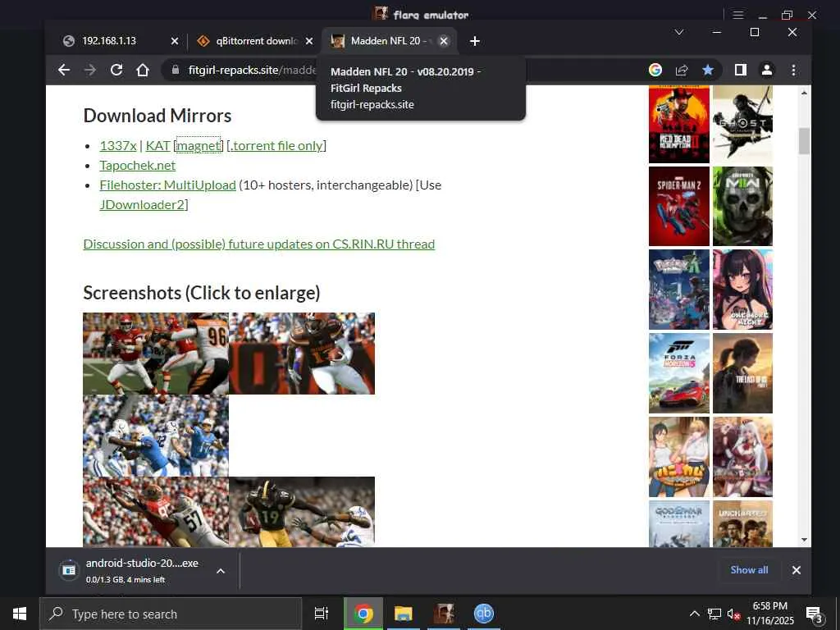
Task: Open Ghost of Tsushima cover
Action: [742, 125]
